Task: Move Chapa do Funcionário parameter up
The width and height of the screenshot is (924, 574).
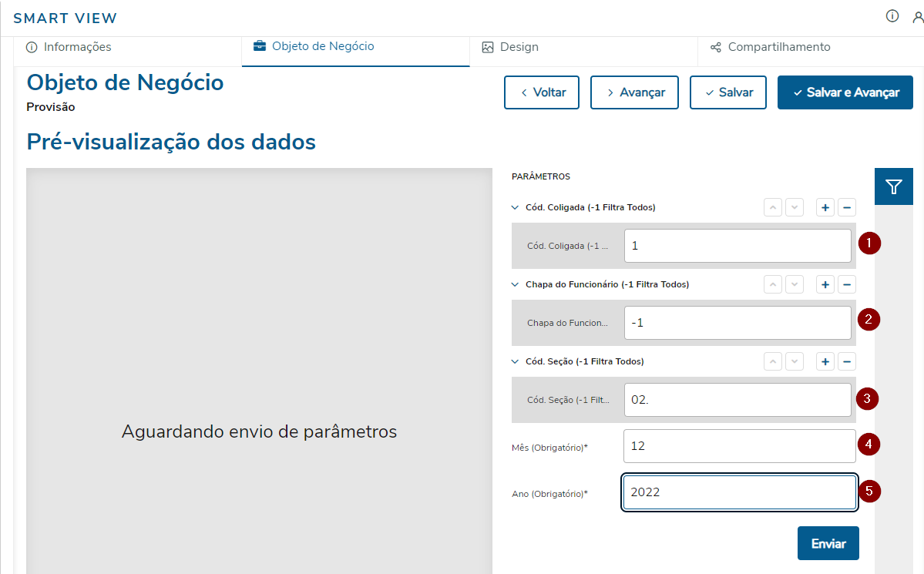Action: (x=773, y=284)
